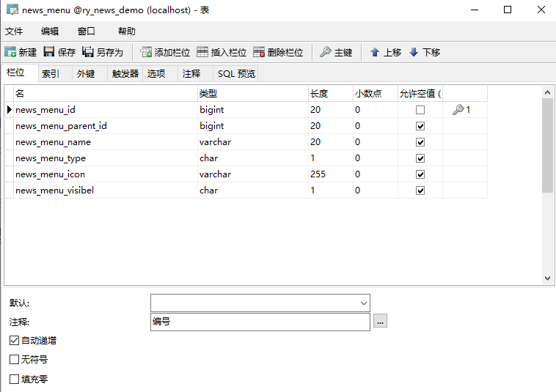Click scrollbar up arrow in field grid
This screenshot has height=392, width=556.
pos(547,92)
